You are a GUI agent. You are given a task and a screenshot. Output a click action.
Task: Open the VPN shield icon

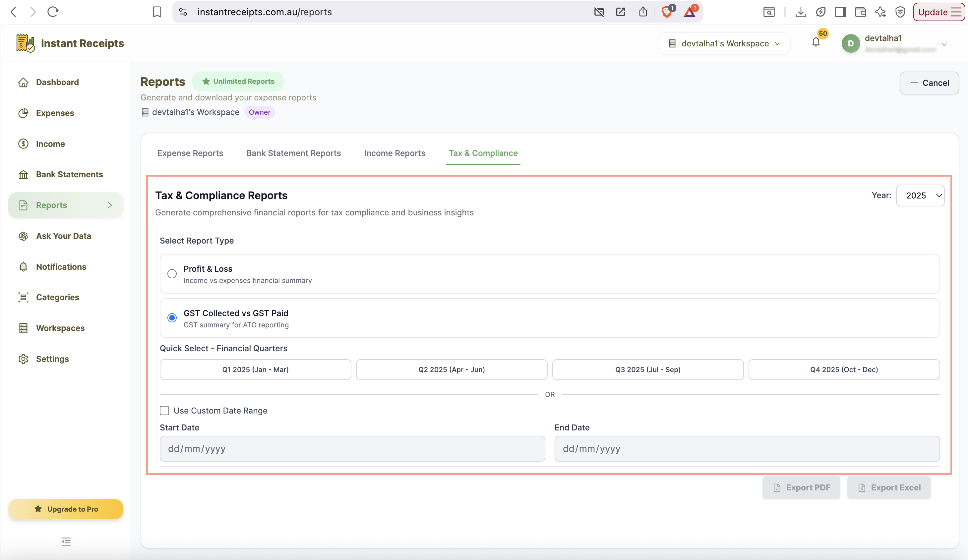900,12
